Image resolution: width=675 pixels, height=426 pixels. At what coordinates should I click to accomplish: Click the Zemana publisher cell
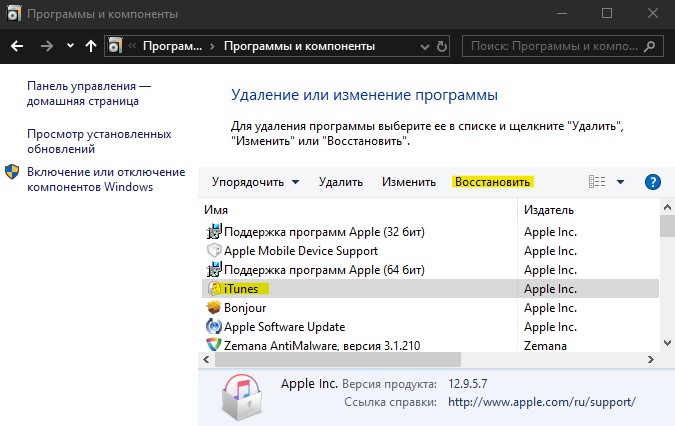coord(545,346)
